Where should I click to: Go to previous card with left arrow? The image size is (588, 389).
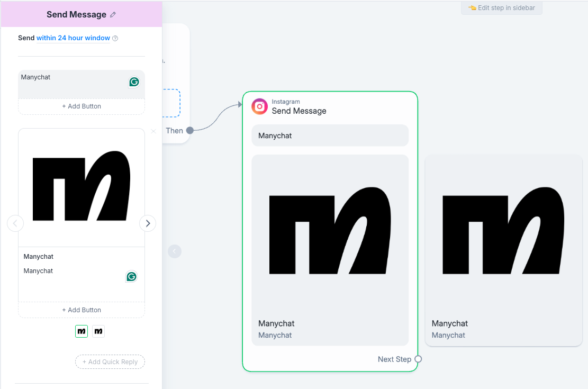(15, 223)
